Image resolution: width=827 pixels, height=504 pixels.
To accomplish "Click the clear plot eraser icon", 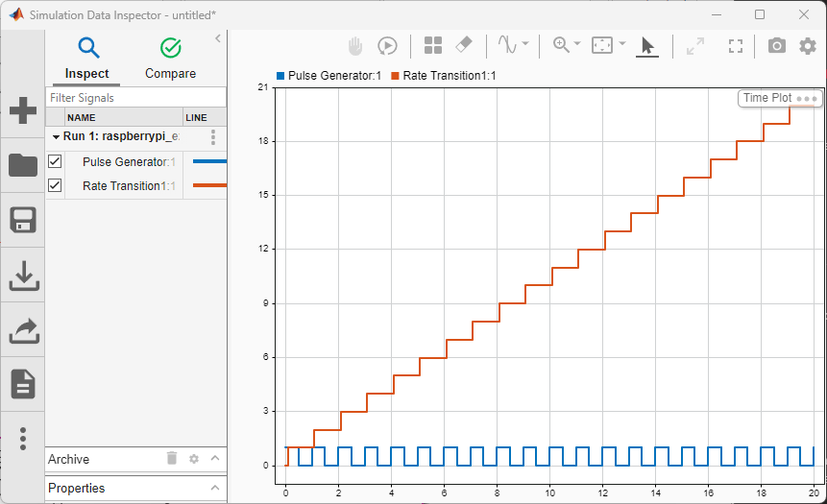I will coord(464,45).
